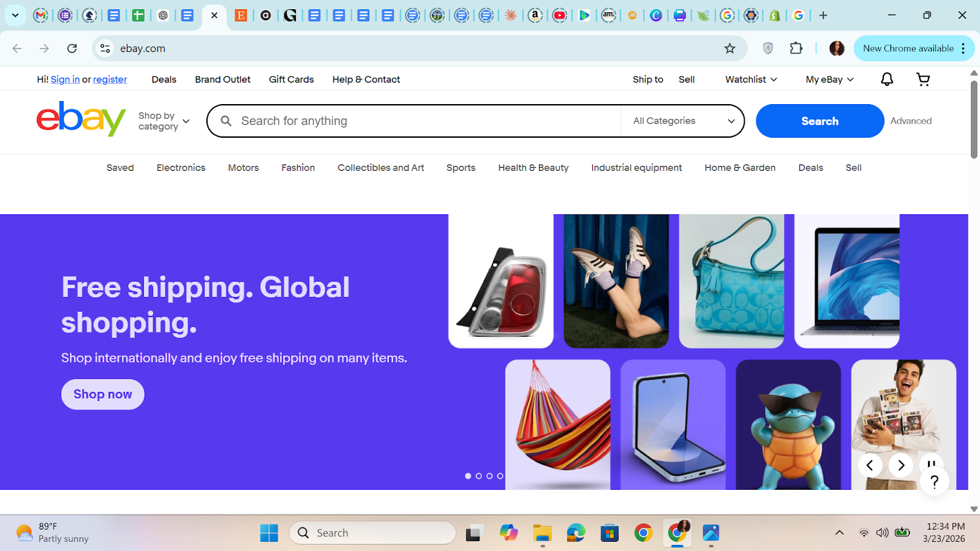The image size is (980, 551).
Task: Open the Brand Outlet link
Action: coord(223,79)
